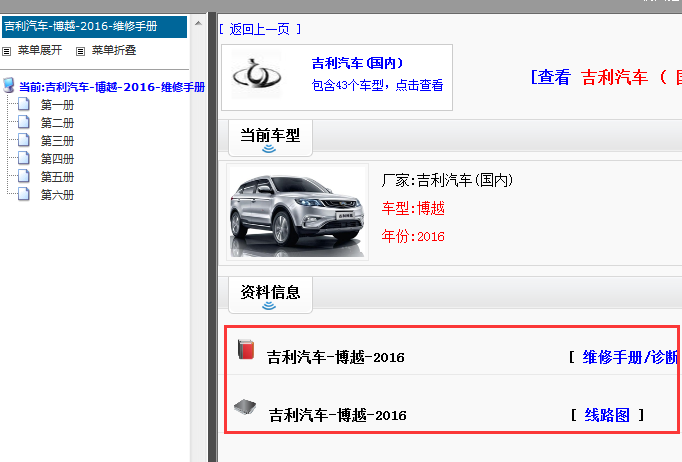The width and height of the screenshot is (682, 462).
Task: Click the 博越 silver SUV thumbnail
Action: 297,212
